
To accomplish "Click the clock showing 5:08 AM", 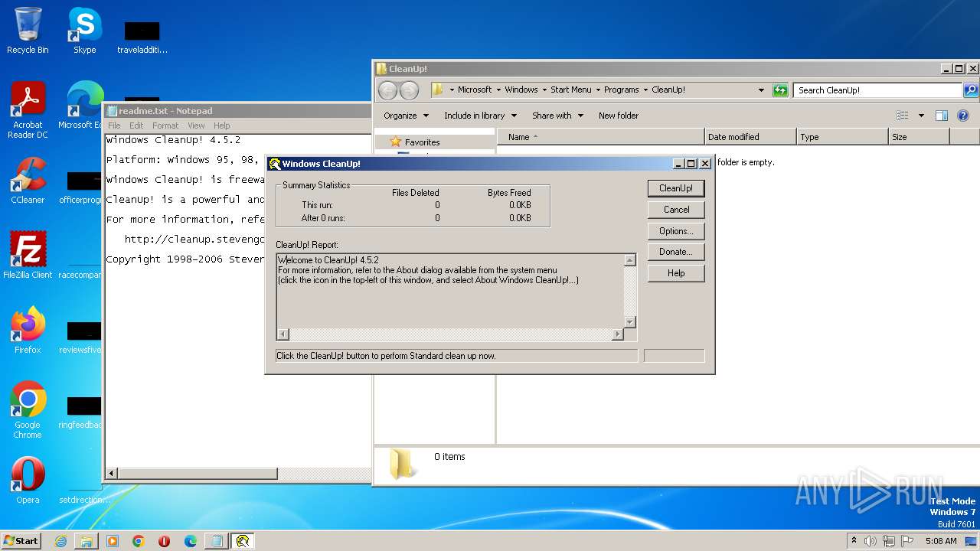I will click(x=941, y=541).
